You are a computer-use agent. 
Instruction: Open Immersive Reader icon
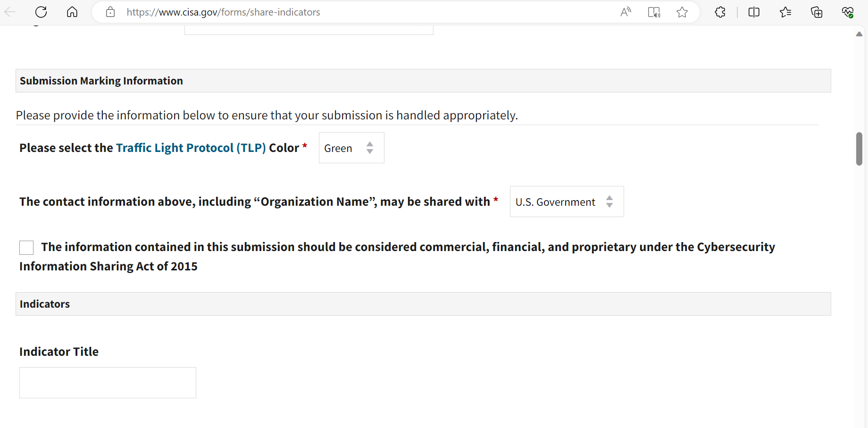pyautogui.click(x=654, y=12)
